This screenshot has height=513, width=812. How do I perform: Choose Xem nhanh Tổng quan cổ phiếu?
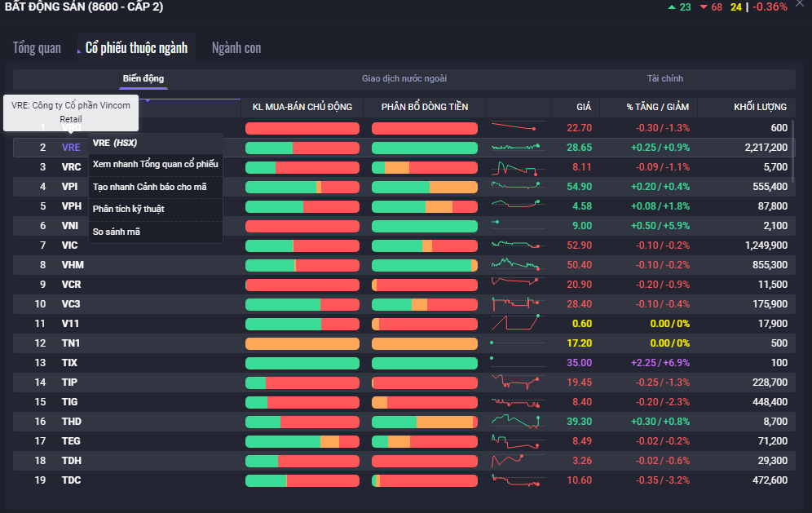155,164
